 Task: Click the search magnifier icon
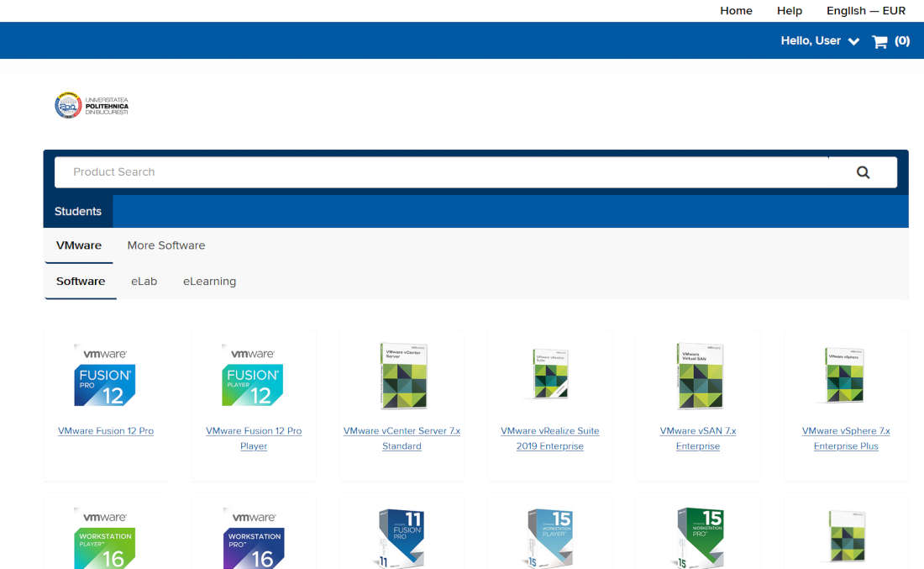coord(863,172)
